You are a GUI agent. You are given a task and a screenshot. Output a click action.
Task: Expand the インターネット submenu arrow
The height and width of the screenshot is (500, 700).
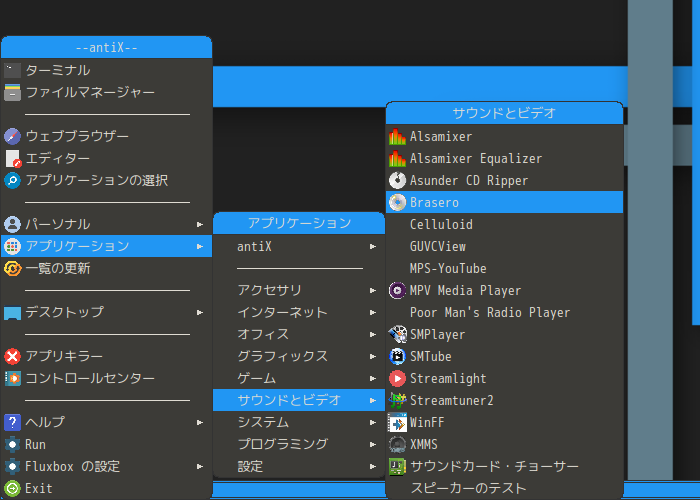pyautogui.click(x=373, y=312)
